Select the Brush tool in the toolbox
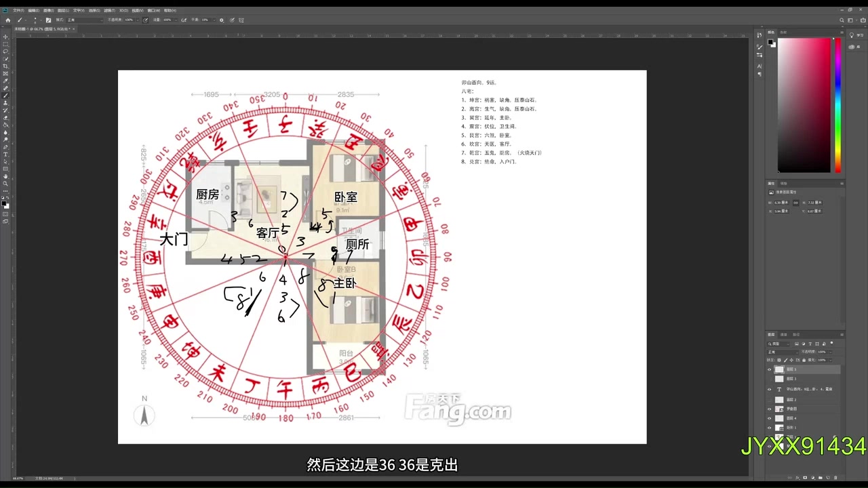This screenshot has width=868, height=488. coord(5,96)
